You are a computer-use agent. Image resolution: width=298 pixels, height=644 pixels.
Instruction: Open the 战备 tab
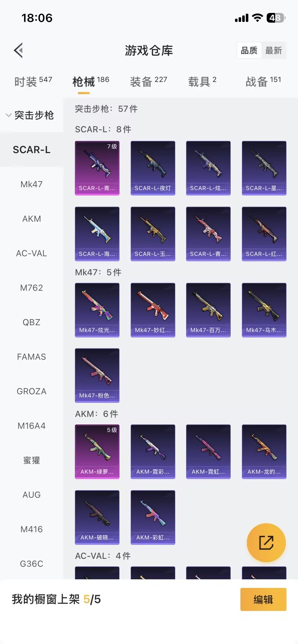[x=263, y=82]
